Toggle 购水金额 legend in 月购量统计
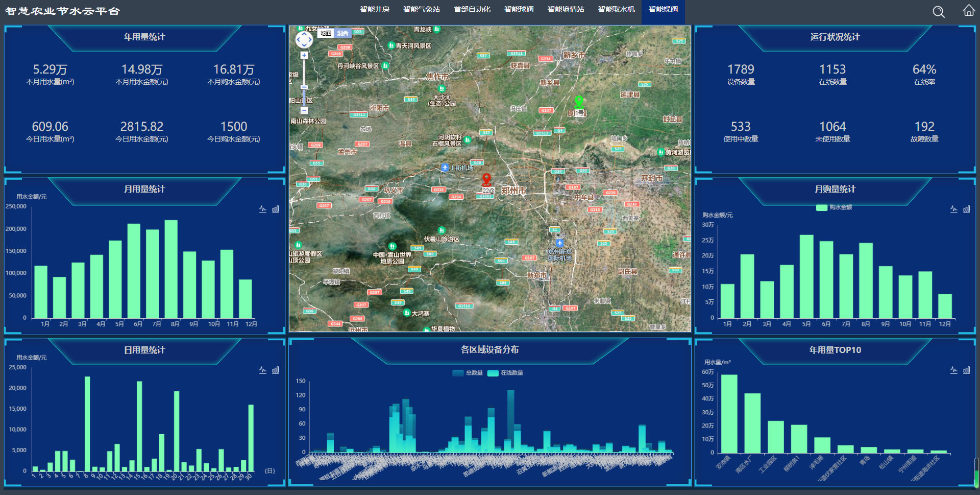Screen dimensions: 980x495 834,207
